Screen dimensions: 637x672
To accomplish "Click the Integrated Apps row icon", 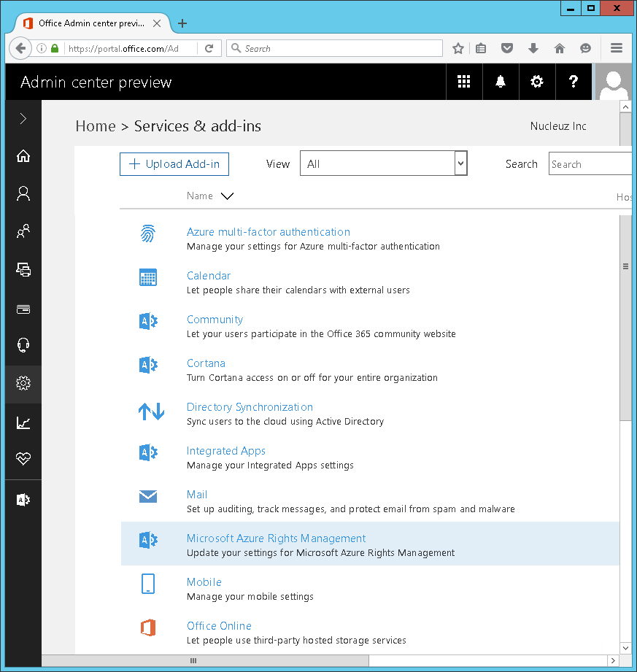I will (x=148, y=452).
